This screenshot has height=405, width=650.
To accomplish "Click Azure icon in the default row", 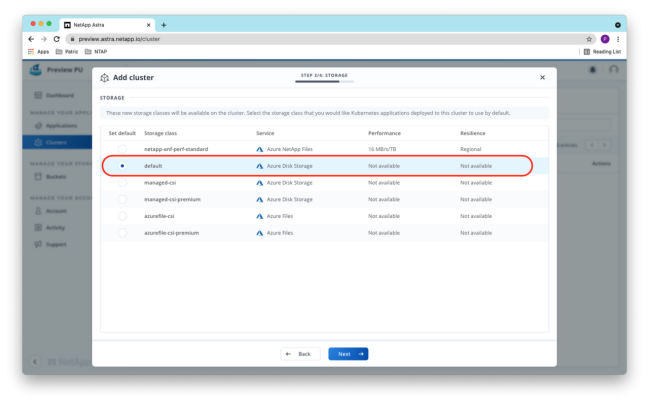I will (x=260, y=166).
